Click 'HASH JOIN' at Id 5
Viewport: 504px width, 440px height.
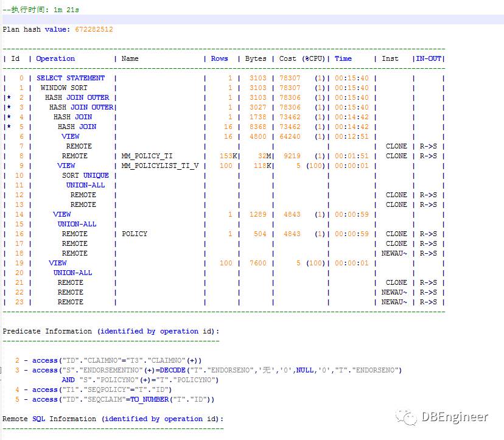pyautogui.click(x=77, y=127)
